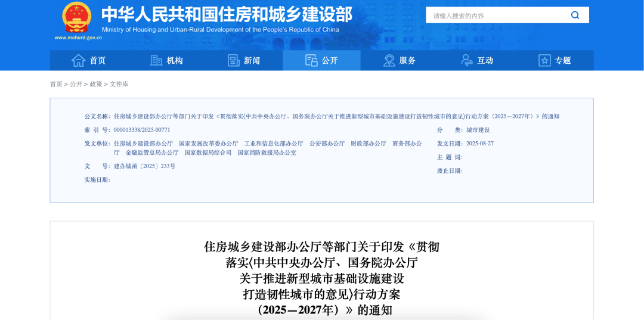Click the people icon for 互动
This screenshot has width=644, height=320.
[x=467, y=60]
